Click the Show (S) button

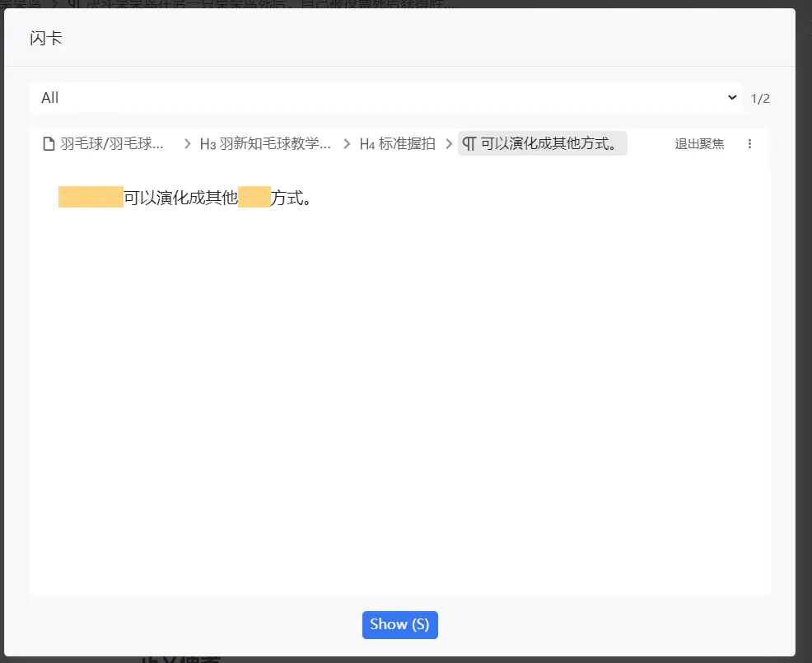point(399,624)
